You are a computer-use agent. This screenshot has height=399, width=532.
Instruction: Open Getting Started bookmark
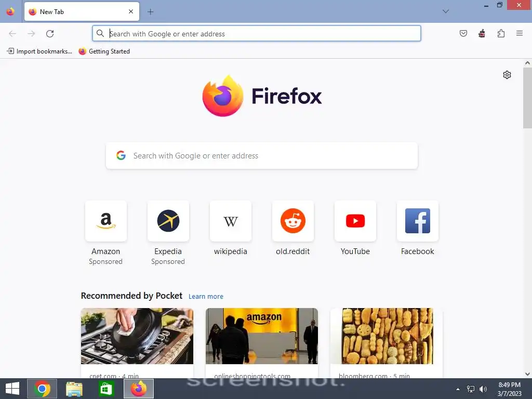click(104, 51)
